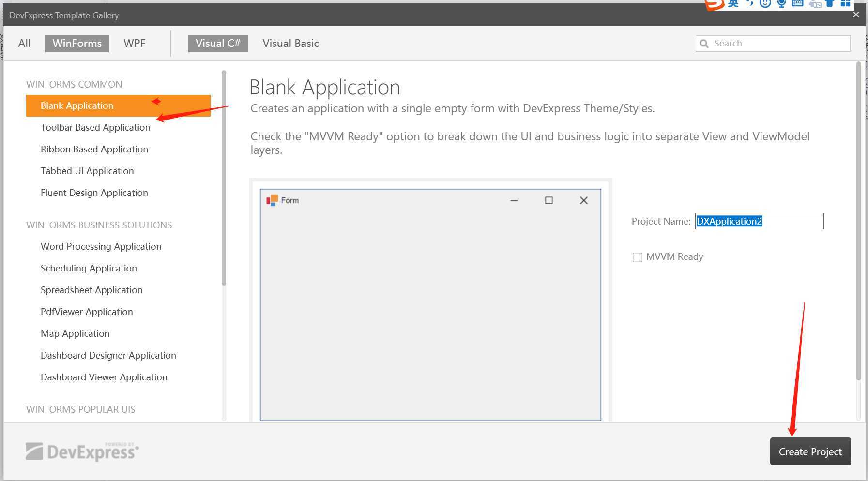Viewport: 868px width, 481px height.
Task: Click the magnifier icon in Search box
Action: 704,44
